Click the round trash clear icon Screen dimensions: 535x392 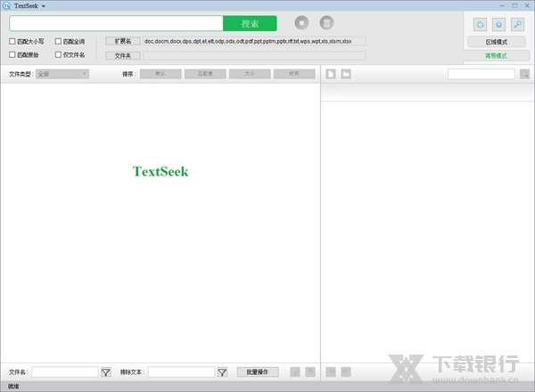pyautogui.click(x=326, y=23)
